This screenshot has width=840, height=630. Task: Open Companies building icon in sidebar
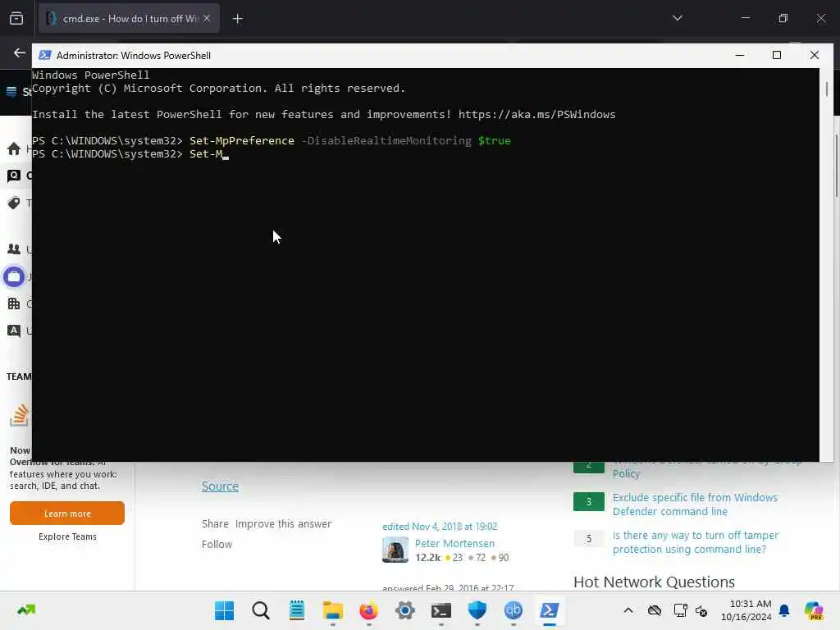[x=14, y=304]
